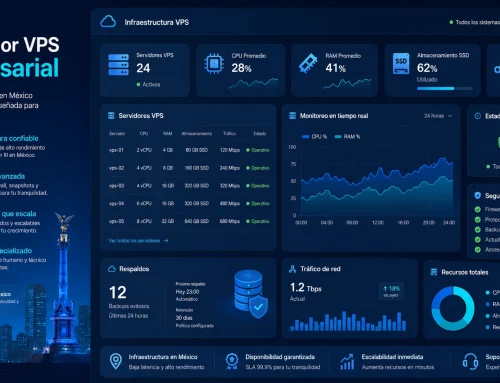Open the 24 horas time range dropdown
Image resolution: width=500 pixels, height=383 pixels.
pos(438,116)
